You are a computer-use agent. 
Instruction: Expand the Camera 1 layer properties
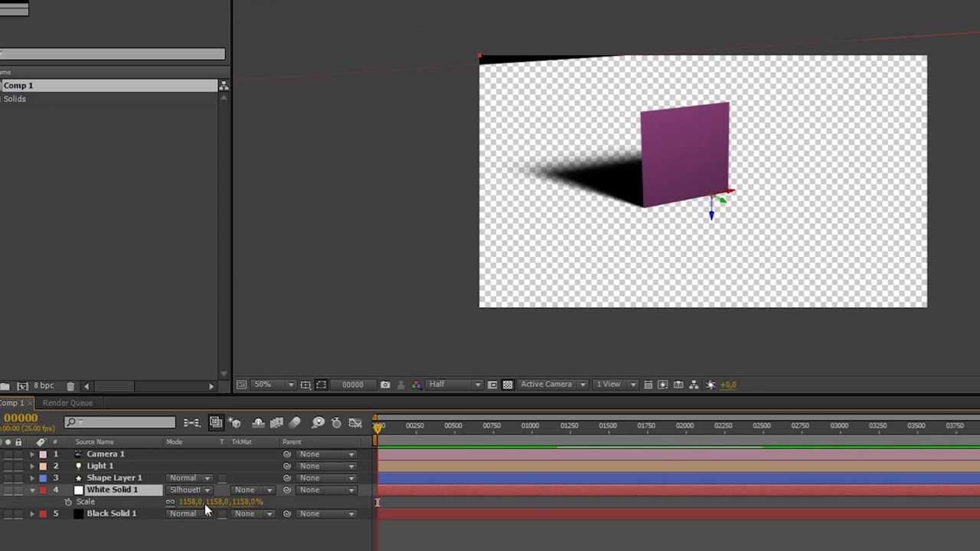pos(32,455)
